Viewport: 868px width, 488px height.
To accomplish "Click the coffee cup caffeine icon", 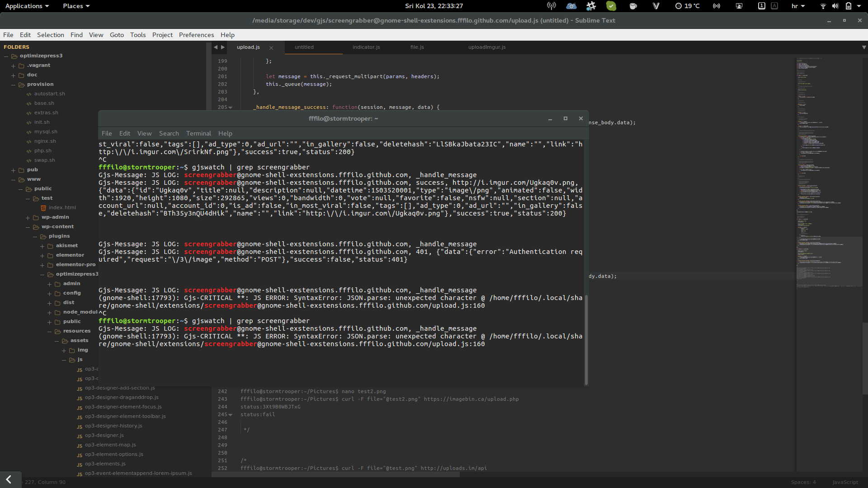I will [633, 6].
